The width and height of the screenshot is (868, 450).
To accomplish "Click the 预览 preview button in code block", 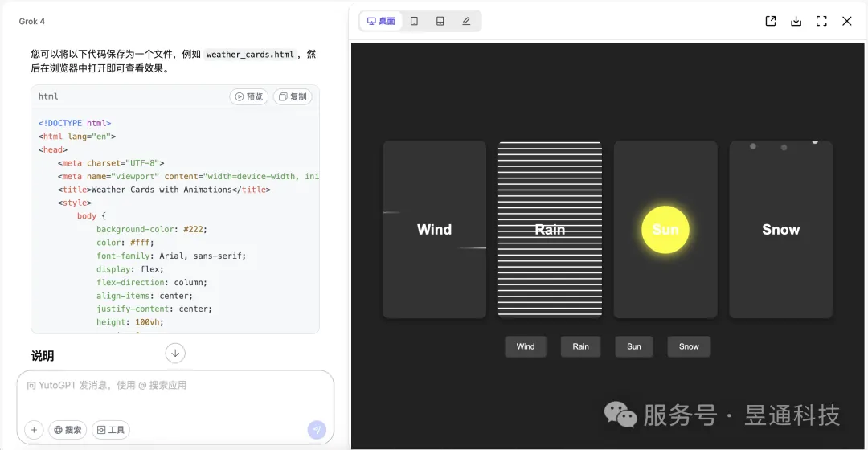I will tap(249, 96).
